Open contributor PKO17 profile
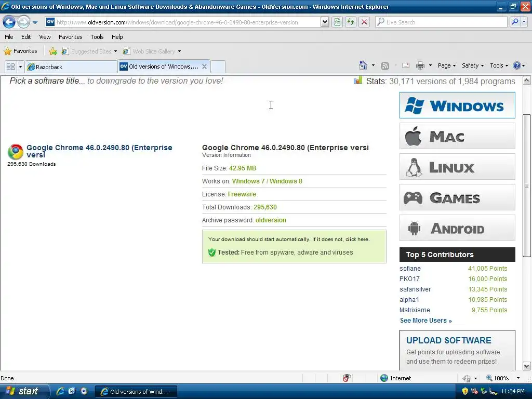Screen dimensions: 532x399 (409, 279)
